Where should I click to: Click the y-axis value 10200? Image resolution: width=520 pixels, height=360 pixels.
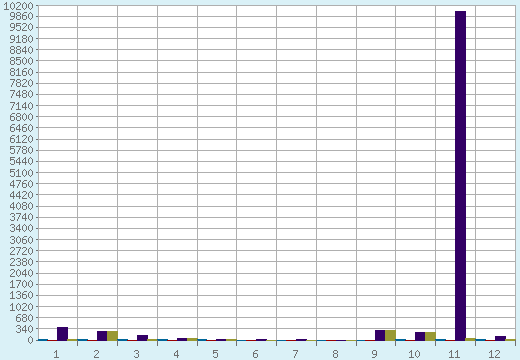[x=18, y=6]
